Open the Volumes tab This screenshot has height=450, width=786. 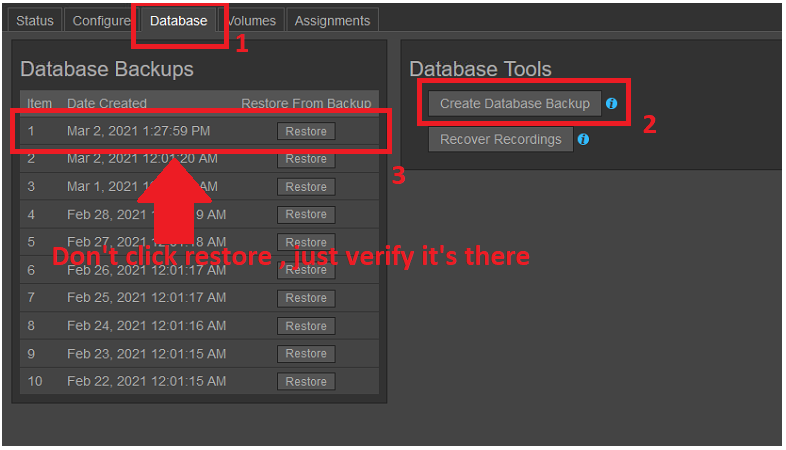(x=253, y=20)
